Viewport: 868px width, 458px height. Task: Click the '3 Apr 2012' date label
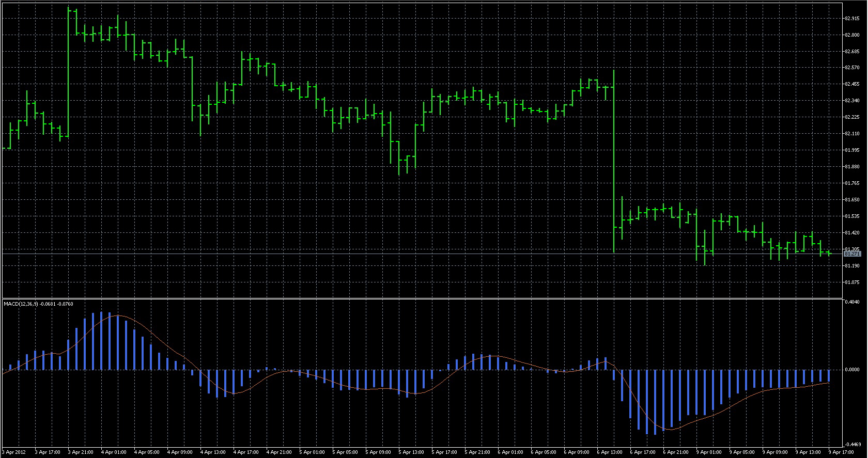pos(14,452)
